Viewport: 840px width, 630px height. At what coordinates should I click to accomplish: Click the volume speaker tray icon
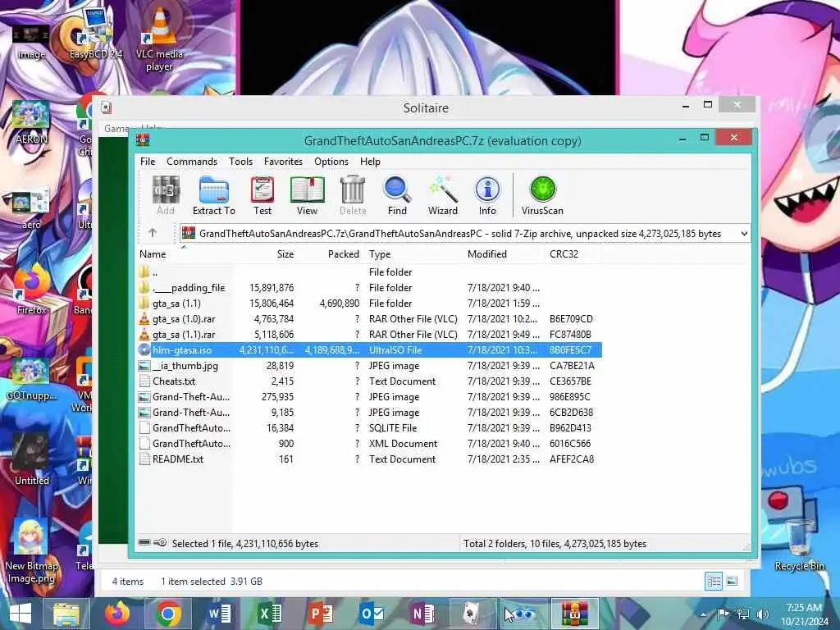pyautogui.click(x=763, y=614)
